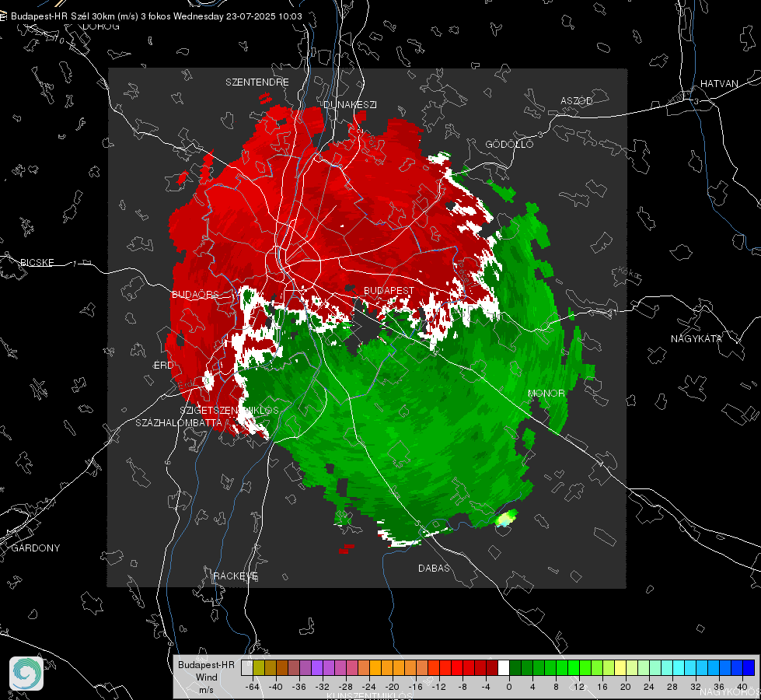
Task: Click the SZÁZHALOMBATTA city label
Action: [x=179, y=422]
